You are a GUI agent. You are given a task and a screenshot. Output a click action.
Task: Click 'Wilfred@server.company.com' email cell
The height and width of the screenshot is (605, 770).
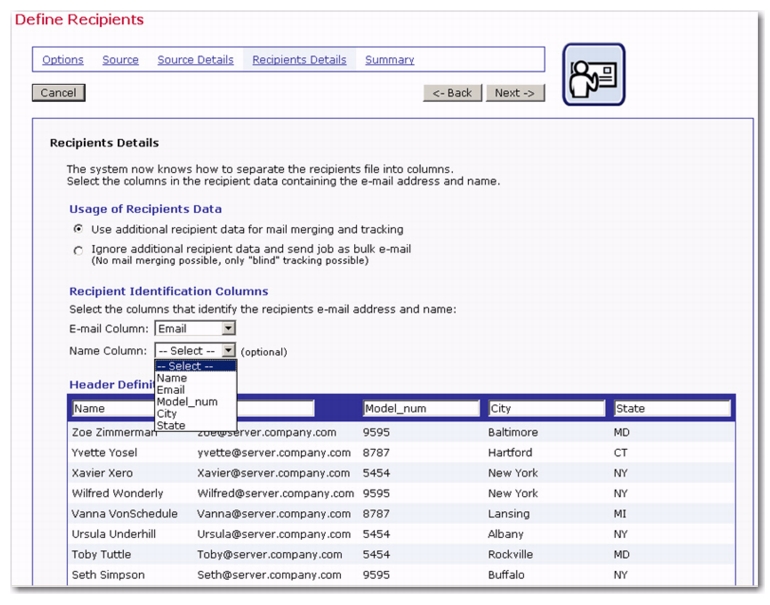pos(275,494)
